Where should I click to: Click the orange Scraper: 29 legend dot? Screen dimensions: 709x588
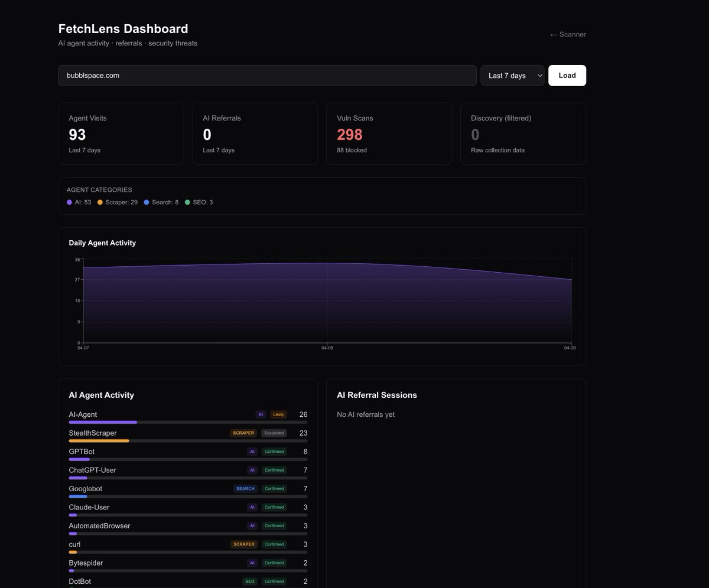coord(100,202)
